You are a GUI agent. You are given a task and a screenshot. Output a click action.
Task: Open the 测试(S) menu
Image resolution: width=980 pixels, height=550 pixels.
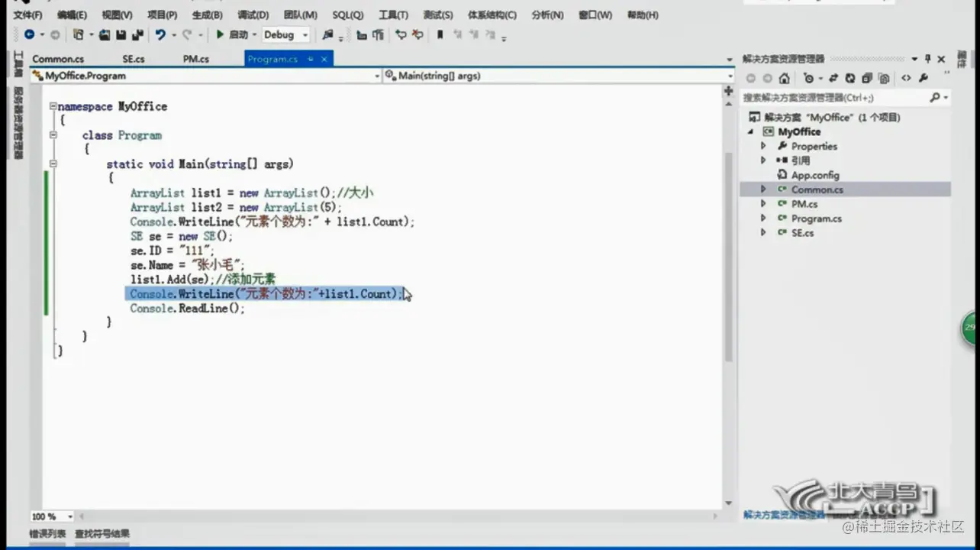(437, 15)
